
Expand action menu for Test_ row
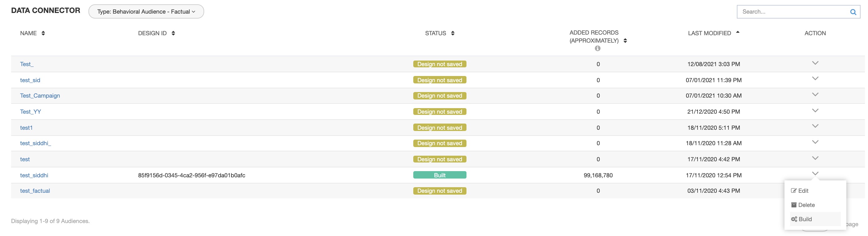(x=815, y=63)
